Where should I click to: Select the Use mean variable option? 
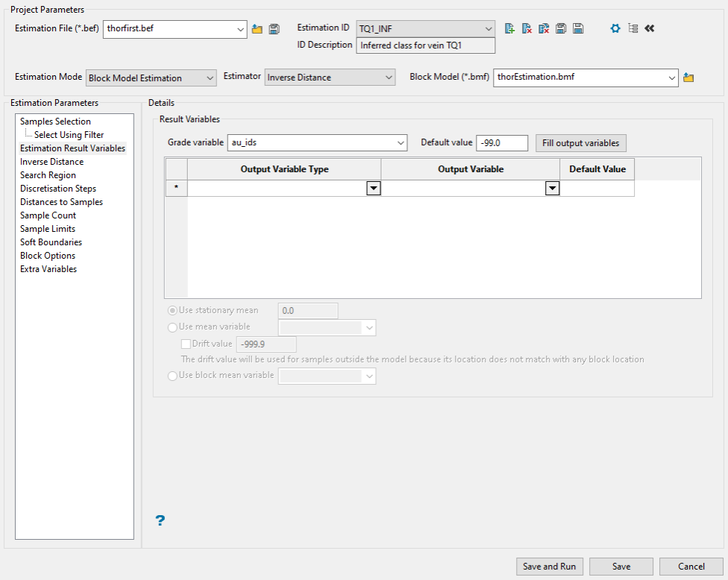click(x=173, y=327)
